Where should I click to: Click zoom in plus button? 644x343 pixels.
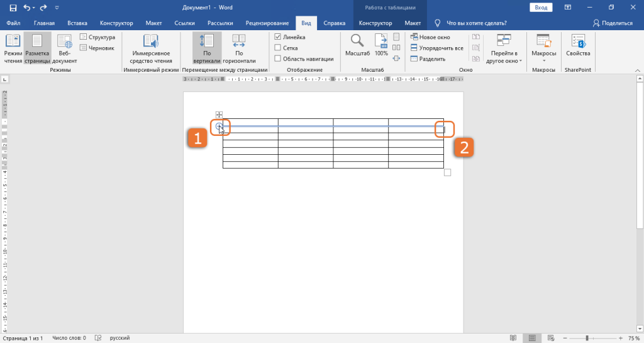[x=621, y=338]
